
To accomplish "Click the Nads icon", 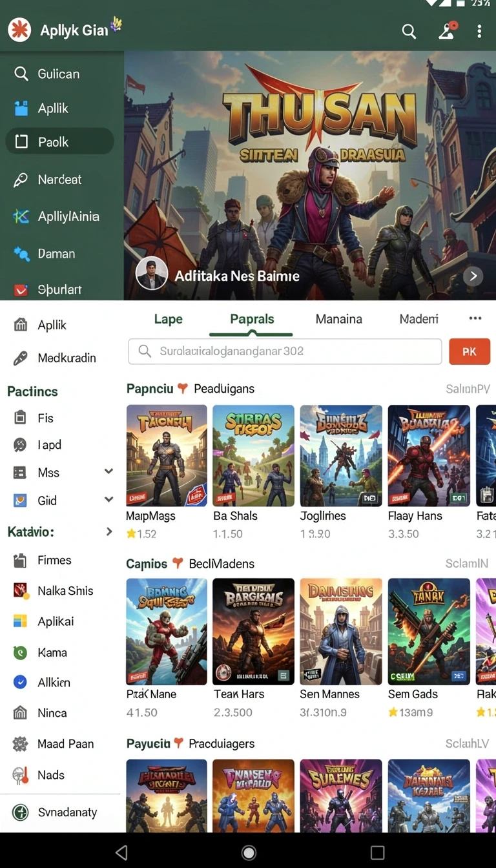I will coord(21,775).
